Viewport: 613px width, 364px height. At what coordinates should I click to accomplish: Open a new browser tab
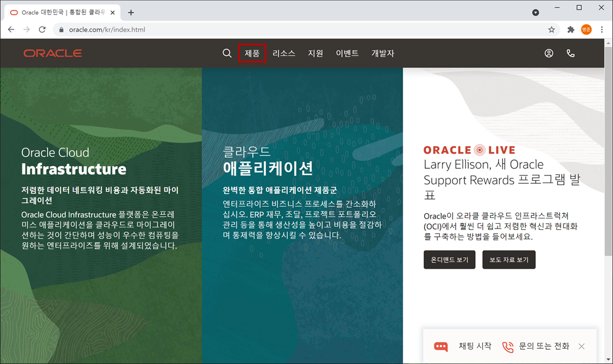point(131,12)
